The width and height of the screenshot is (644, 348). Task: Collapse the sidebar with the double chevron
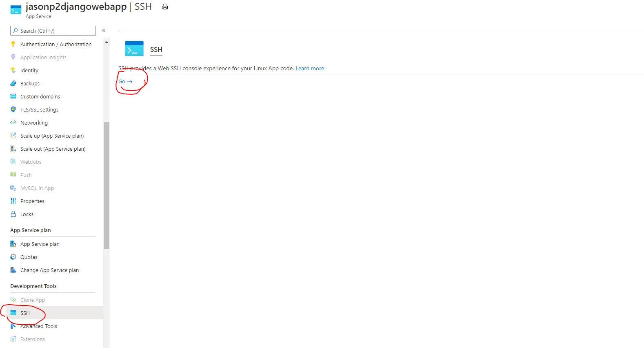coord(104,31)
